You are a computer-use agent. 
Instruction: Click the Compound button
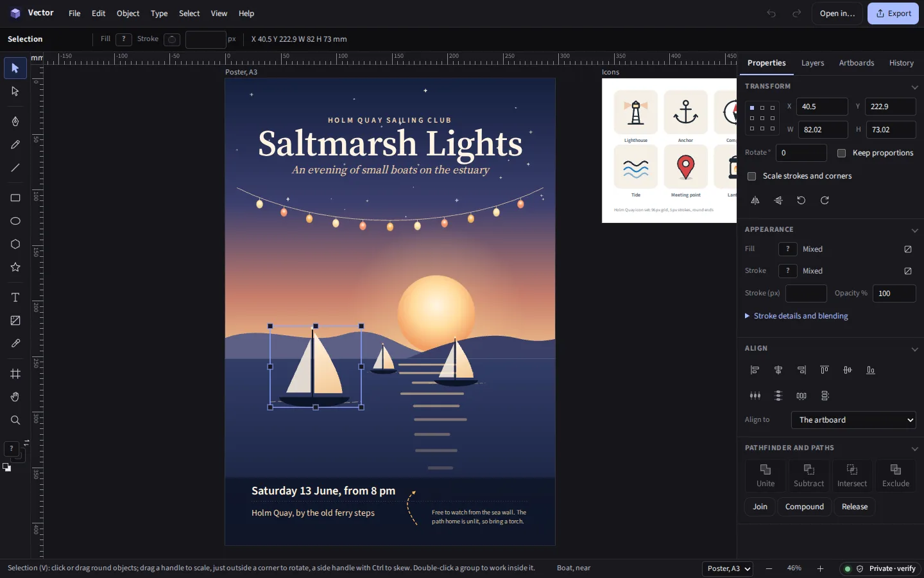coord(805,507)
